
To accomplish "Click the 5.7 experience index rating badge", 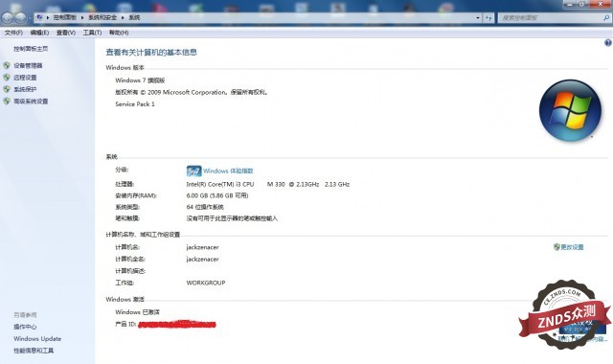I will pyautogui.click(x=193, y=171).
